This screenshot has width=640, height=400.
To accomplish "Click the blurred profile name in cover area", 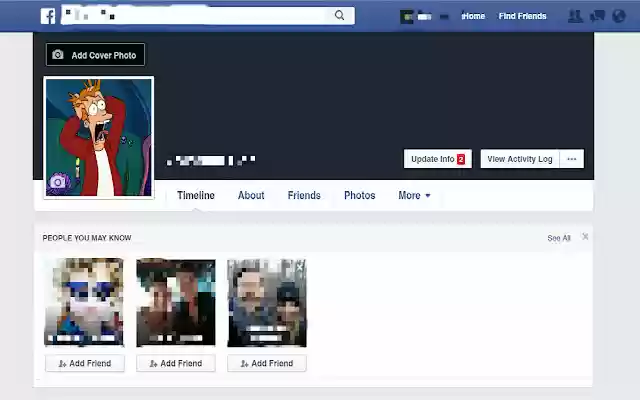I will pyautogui.click(x=211, y=160).
